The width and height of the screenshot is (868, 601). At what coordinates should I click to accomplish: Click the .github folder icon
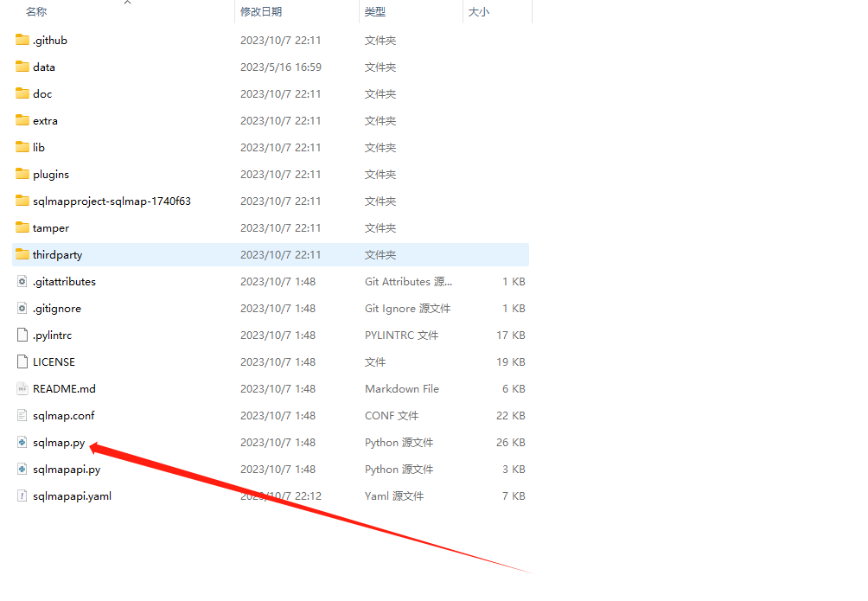coord(22,40)
